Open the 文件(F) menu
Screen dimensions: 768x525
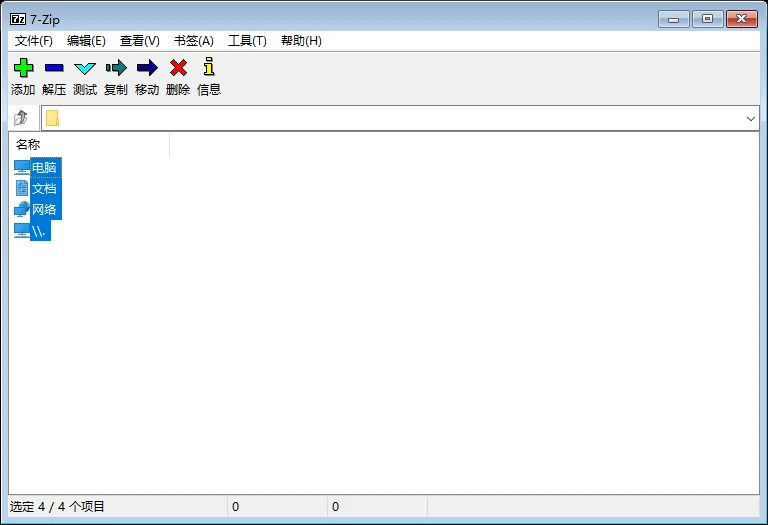tap(33, 41)
